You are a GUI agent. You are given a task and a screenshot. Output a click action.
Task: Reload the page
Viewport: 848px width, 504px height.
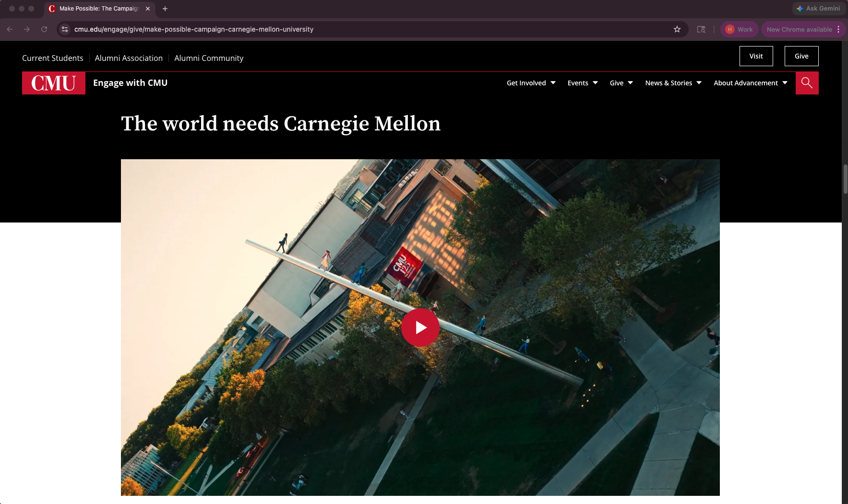pos(44,29)
